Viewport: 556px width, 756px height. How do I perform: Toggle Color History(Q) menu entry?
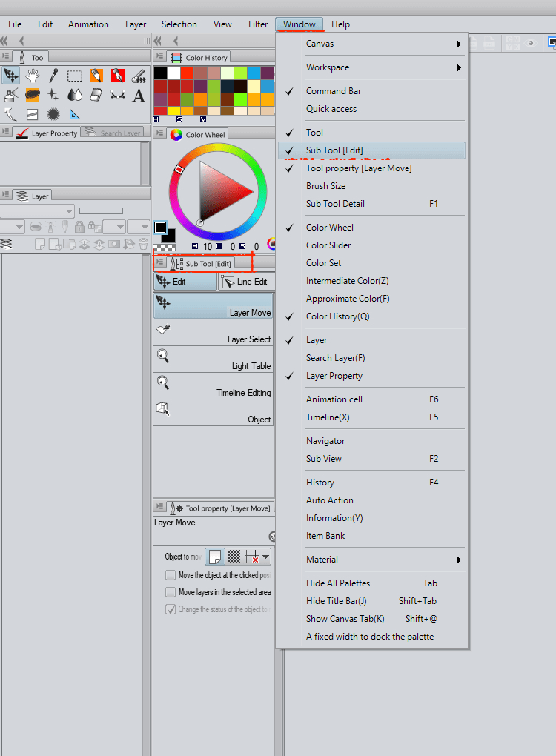point(371,316)
